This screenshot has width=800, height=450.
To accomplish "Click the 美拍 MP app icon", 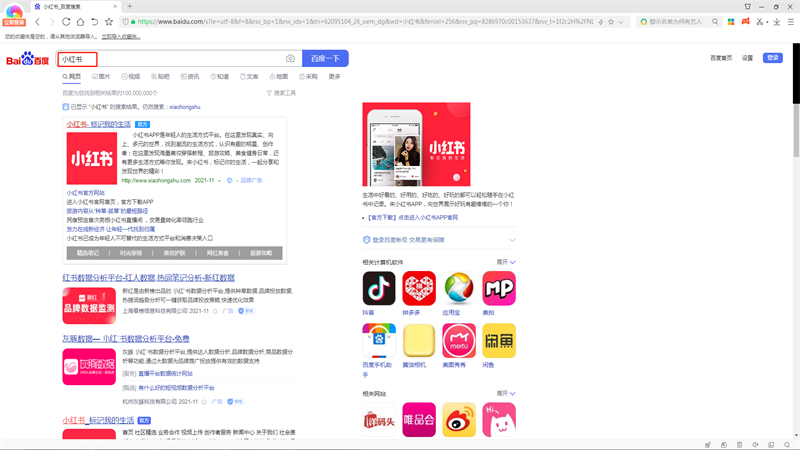I will (499, 288).
